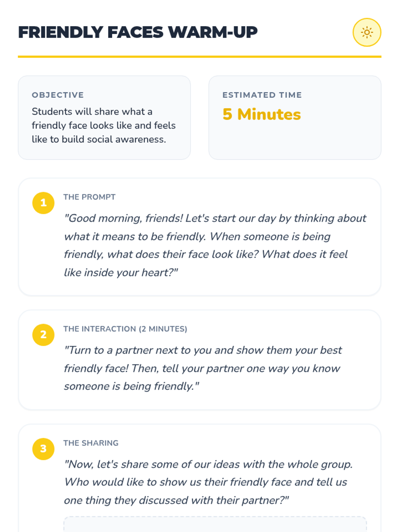Click the OBJECTIVE heading label
Viewport: 399px width, 532px height.
pyautogui.click(x=58, y=95)
